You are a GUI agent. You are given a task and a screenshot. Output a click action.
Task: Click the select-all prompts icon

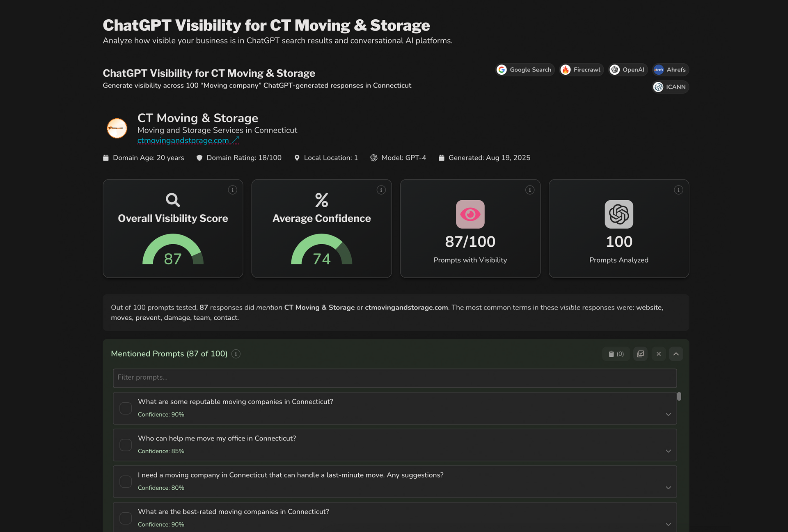pyautogui.click(x=640, y=354)
